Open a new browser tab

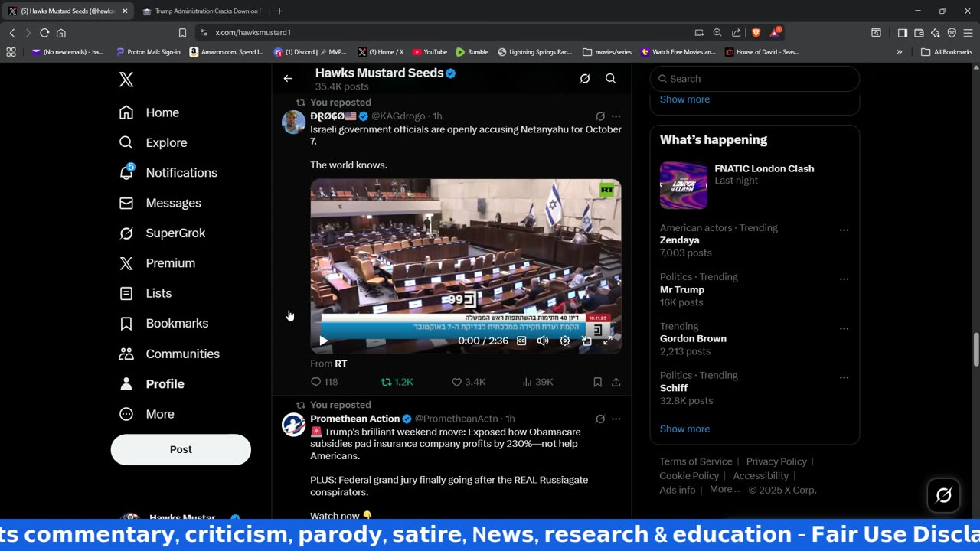[279, 11]
